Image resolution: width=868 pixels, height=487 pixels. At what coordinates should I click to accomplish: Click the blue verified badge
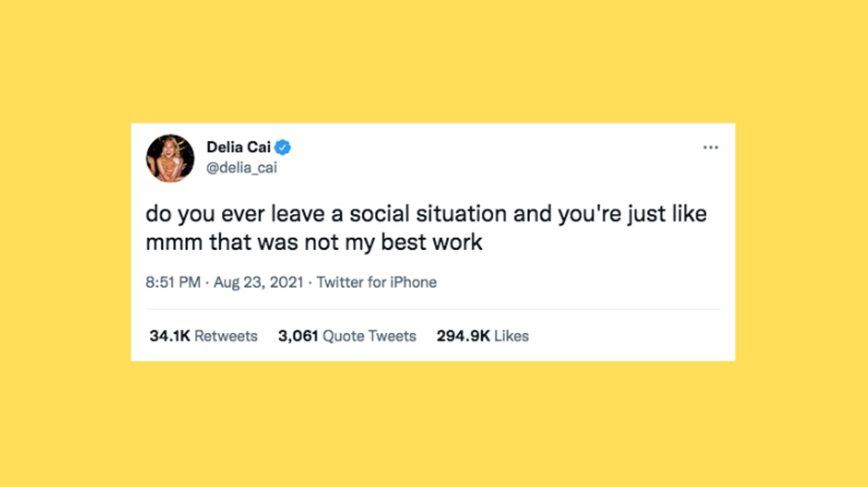tap(283, 147)
